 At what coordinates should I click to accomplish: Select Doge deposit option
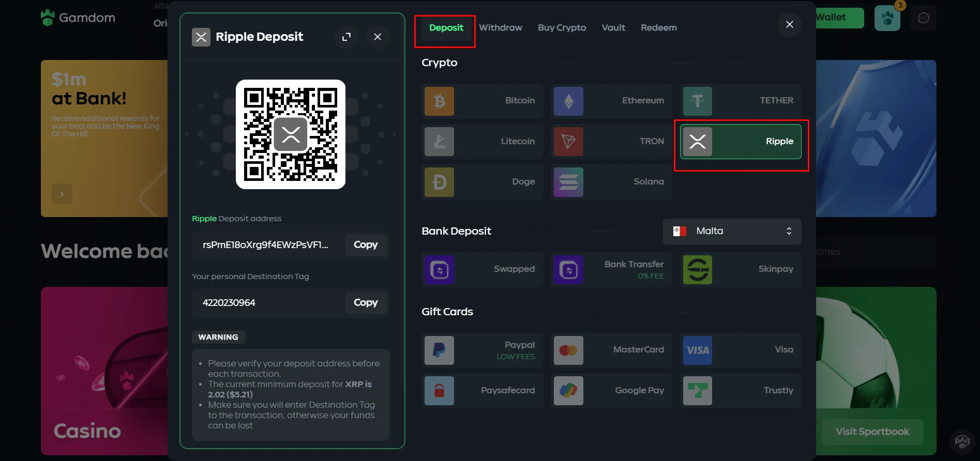pyautogui.click(x=482, y=182)
